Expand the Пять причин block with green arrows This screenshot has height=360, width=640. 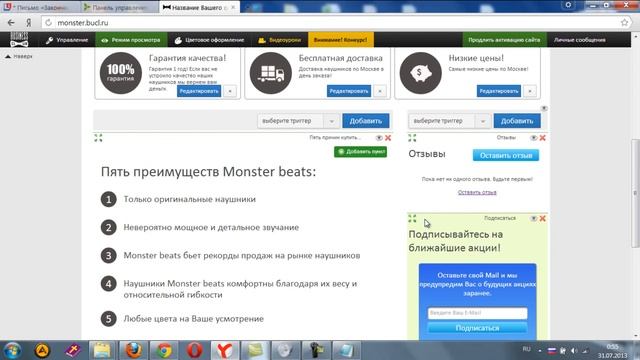pyautogui.click(x=98, y=138)
